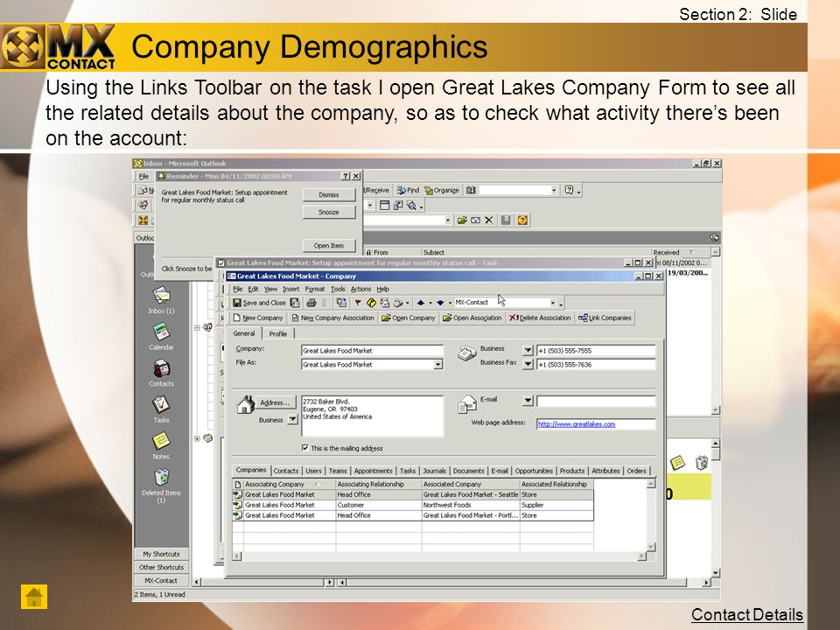Viewport: 840px width, 630px height.
Task: Open Deleted Items in Outlook bar
Action: tap(161, 486)
